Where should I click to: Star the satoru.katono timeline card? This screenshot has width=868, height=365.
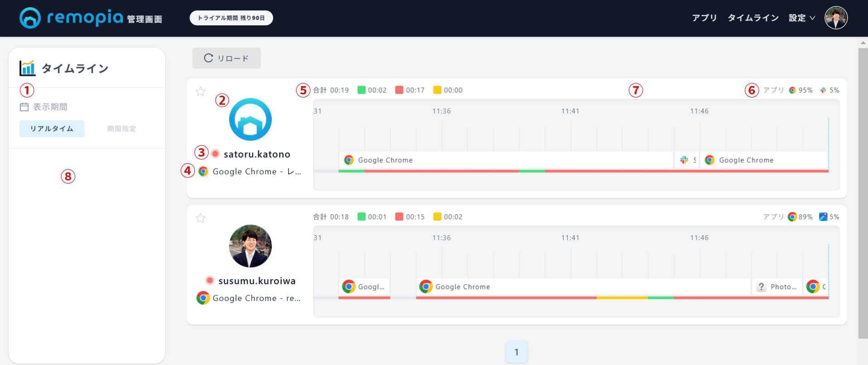(200, 92)
